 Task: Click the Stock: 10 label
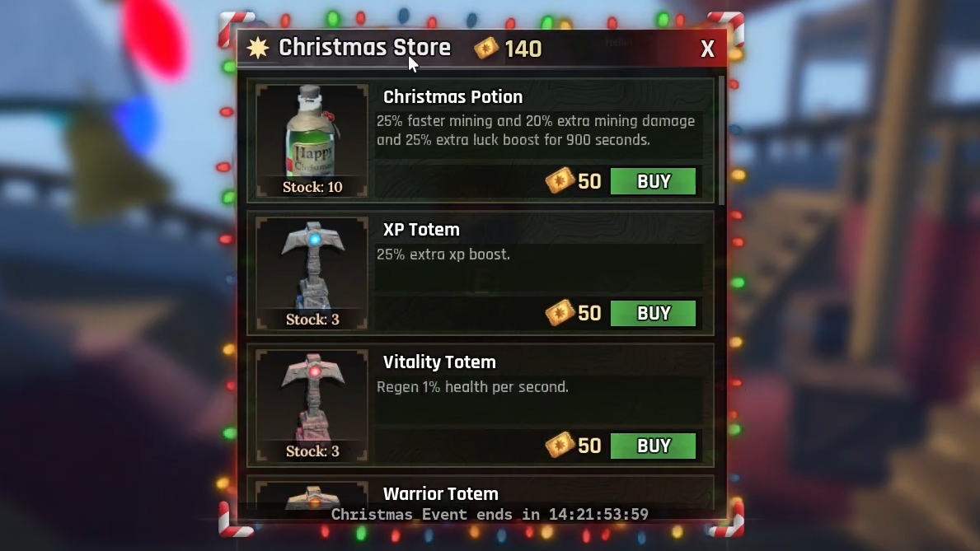(x=312, y=187)
